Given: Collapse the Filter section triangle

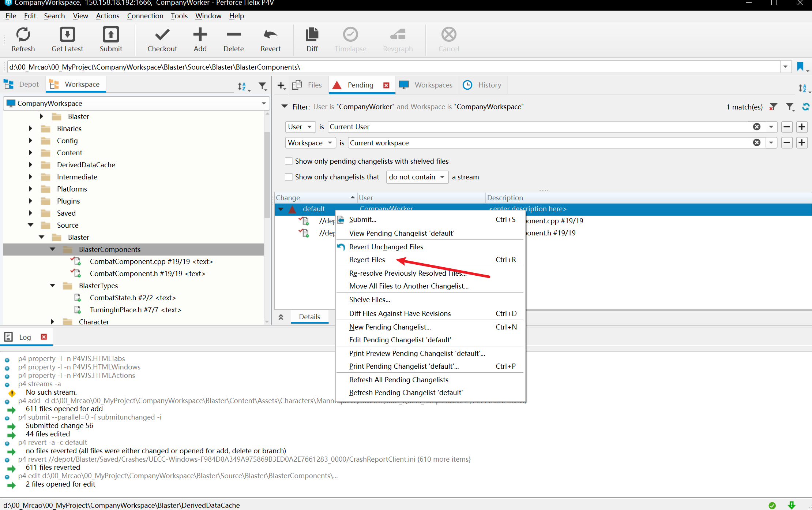Looking at the screenshot, I should 284,107.
